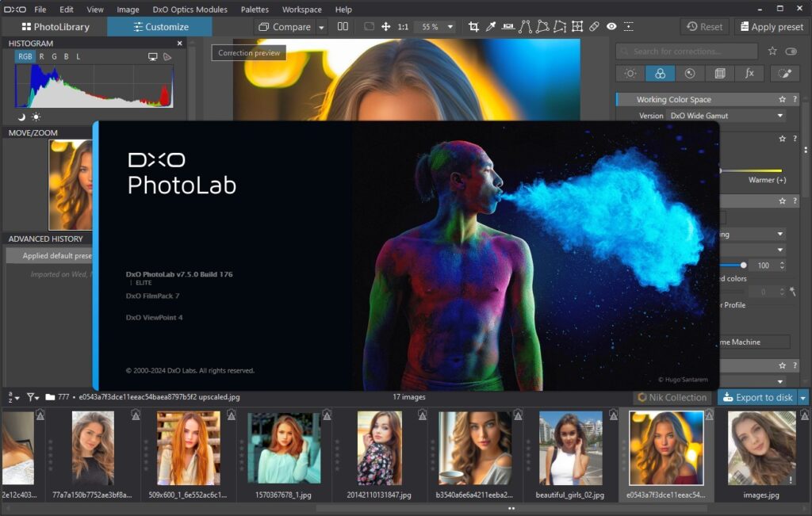Show only favorite corrections star
This screenshot has height=516, width=812.
pos(772,51)
